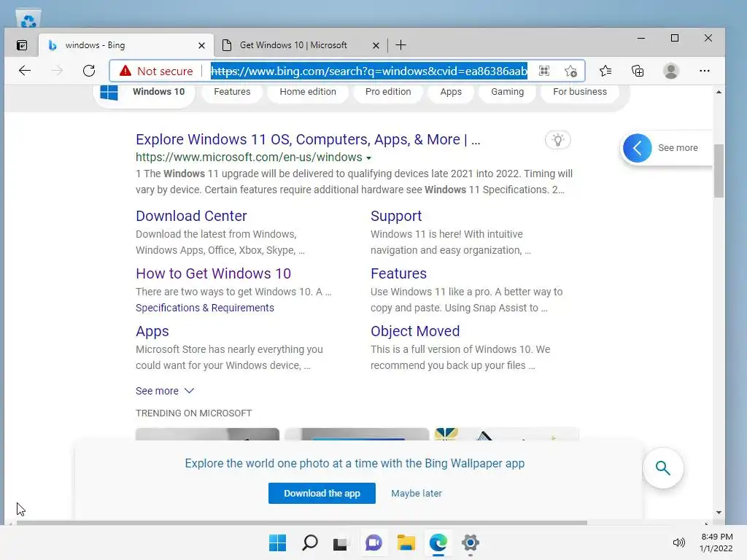Click the vertical scrollbar thumb
Screen dimensions: 747x560
719,171
